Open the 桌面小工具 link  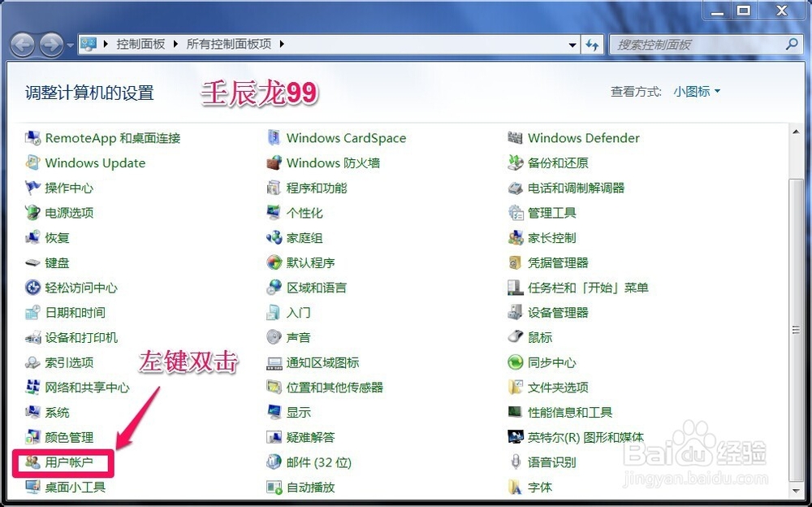click(x=76, y=487)
